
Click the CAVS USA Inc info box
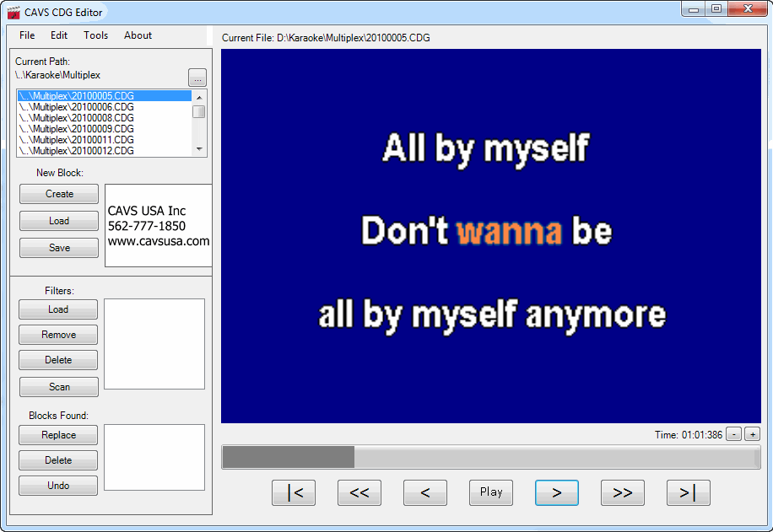point(159,226)
